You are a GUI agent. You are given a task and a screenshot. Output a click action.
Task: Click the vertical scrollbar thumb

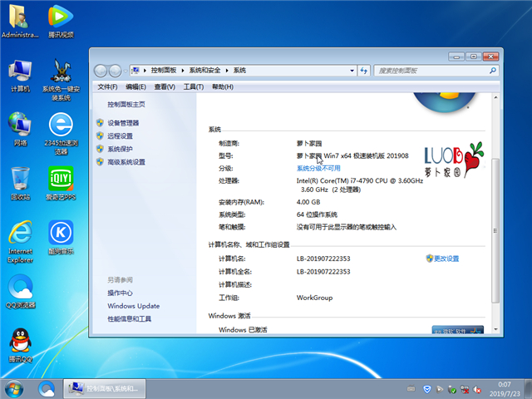click(495, 231)
